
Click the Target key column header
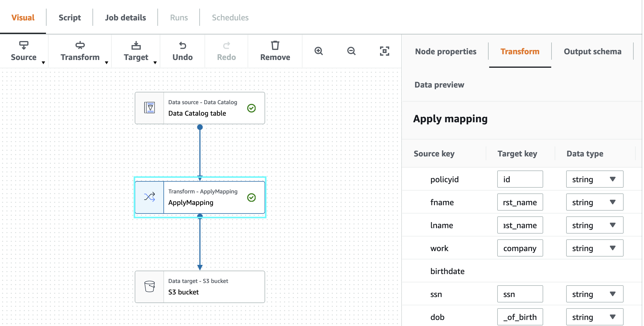pyautogui.click(x=517, y=154)
